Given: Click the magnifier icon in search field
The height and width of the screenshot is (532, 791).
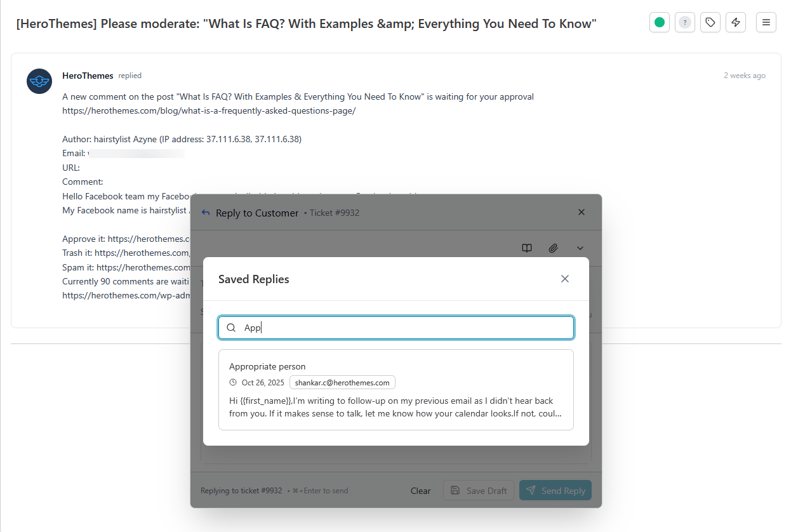Looking at the screenshot, I should [232, 328].
